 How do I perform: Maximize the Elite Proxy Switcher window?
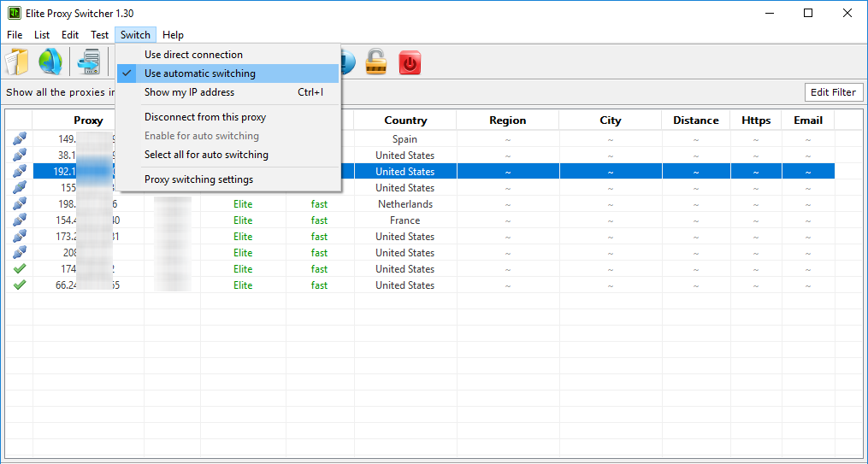(807, 14)
